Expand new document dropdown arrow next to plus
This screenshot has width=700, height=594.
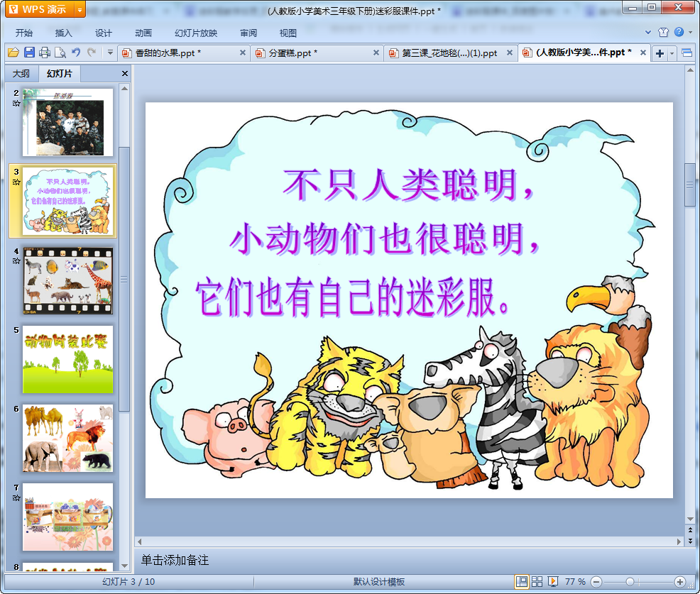point(672,54)
